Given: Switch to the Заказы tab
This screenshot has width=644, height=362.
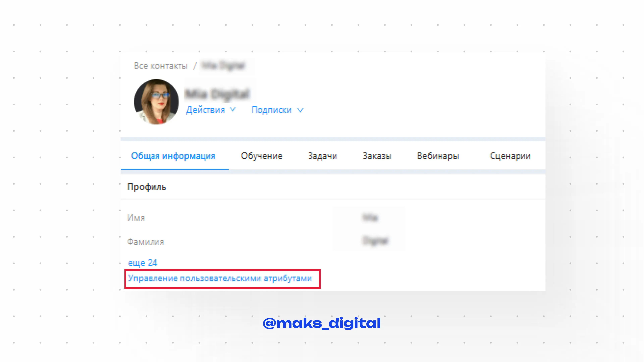Looking at the screenshot, I should click(377, 156).
